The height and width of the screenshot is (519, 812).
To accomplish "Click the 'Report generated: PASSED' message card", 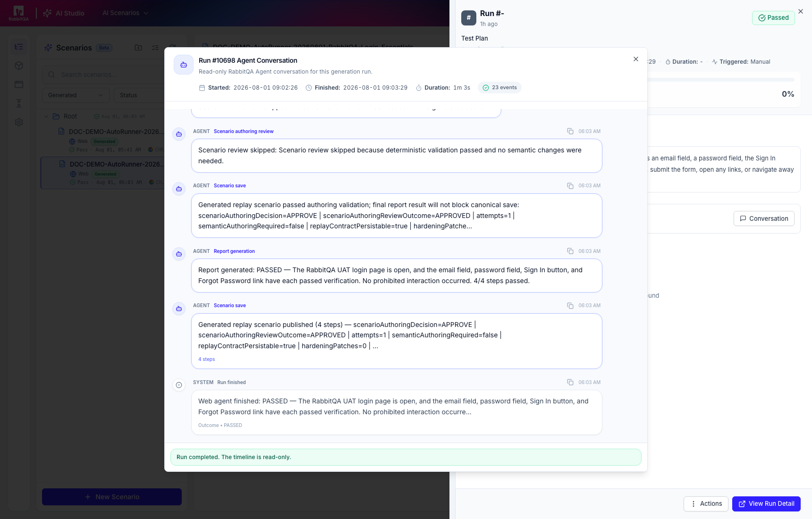I will click(397, 276).
